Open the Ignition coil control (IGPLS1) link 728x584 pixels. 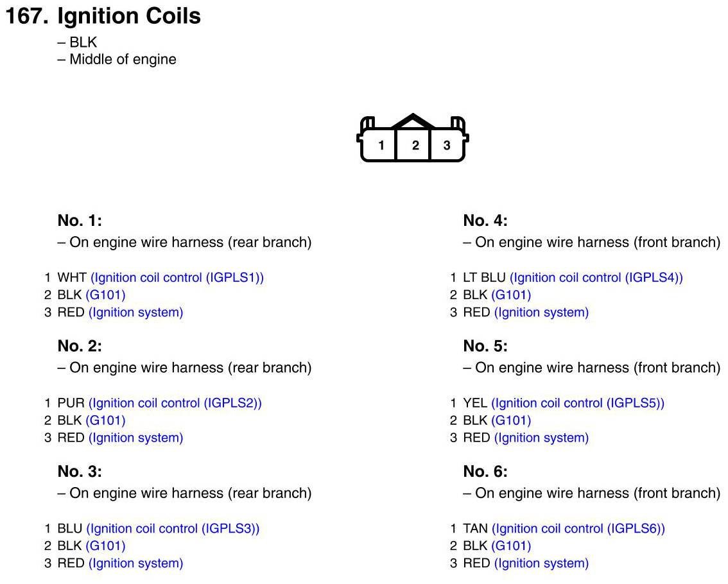pyautogui.click(x=177, y=278)
